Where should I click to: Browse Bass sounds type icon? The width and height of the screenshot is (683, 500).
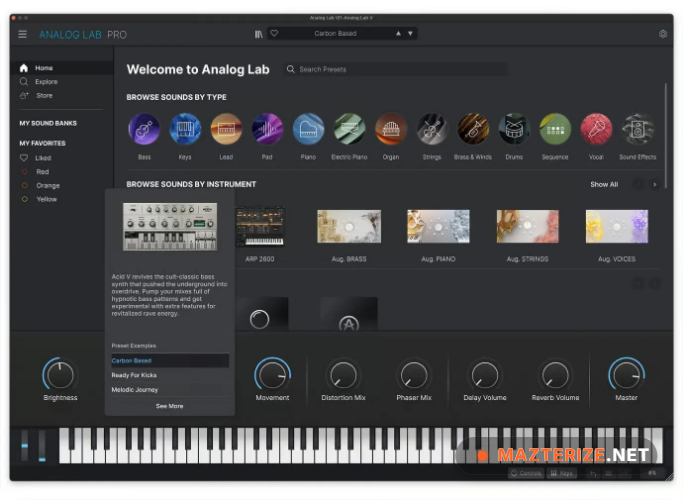click(144, 129)
